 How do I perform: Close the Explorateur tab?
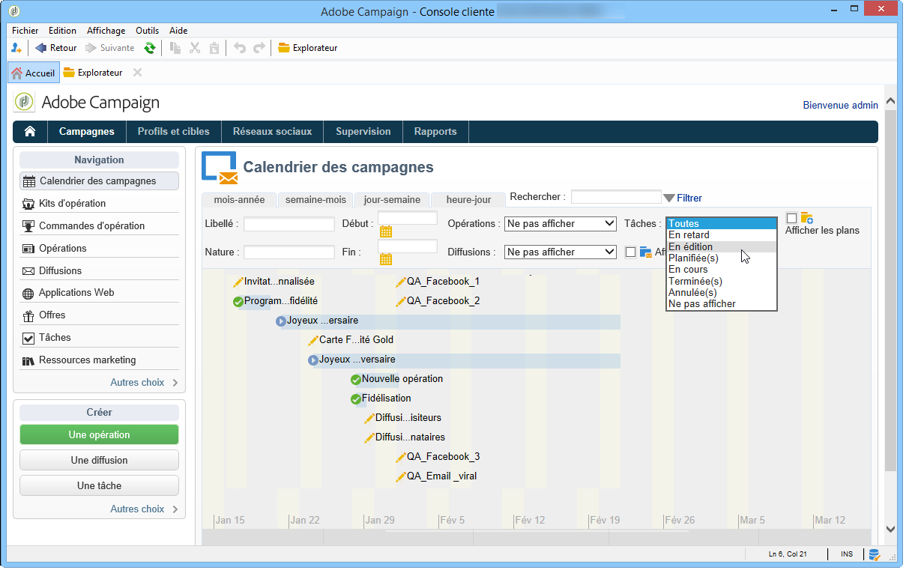click(x=137, y=73)
